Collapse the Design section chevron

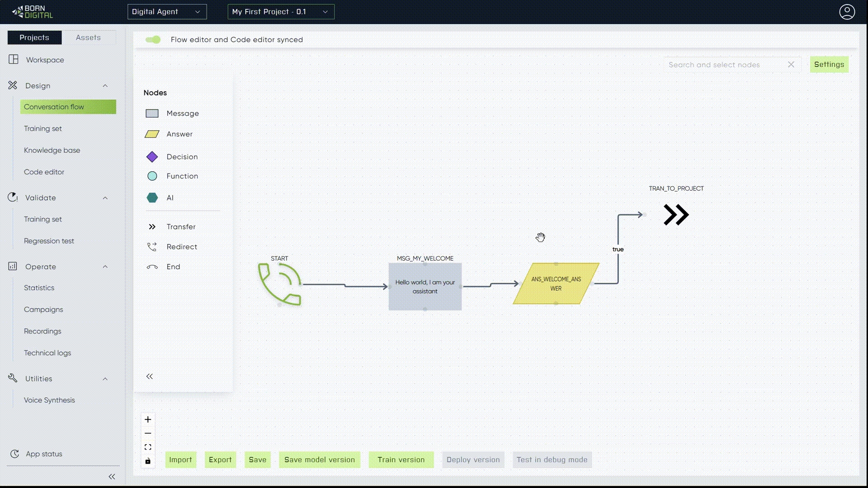click(x=105, y=86)
